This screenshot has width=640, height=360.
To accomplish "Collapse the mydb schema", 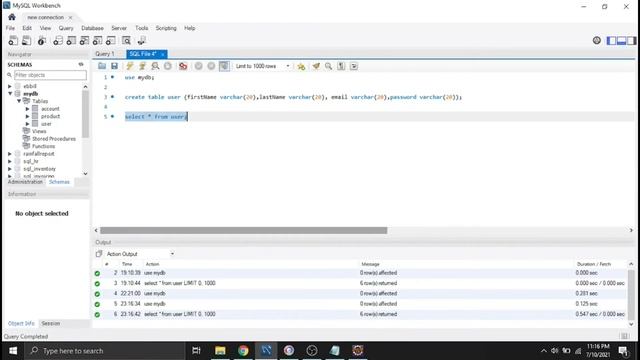I will (x=10, y=93).
